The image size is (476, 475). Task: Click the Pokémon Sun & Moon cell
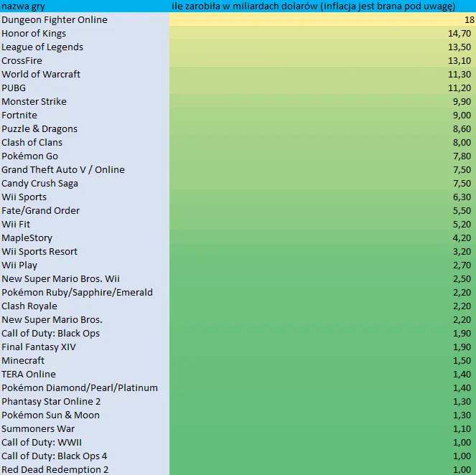(85, 415)
